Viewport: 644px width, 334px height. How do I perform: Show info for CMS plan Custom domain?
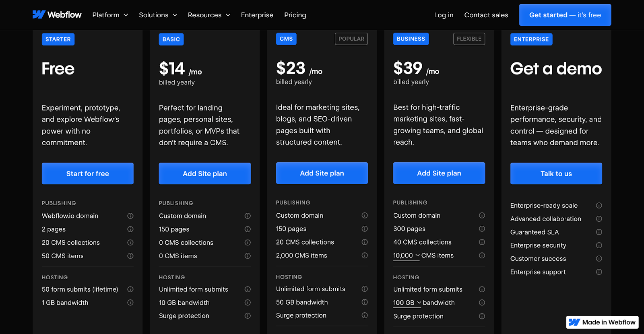click(365, 216)
